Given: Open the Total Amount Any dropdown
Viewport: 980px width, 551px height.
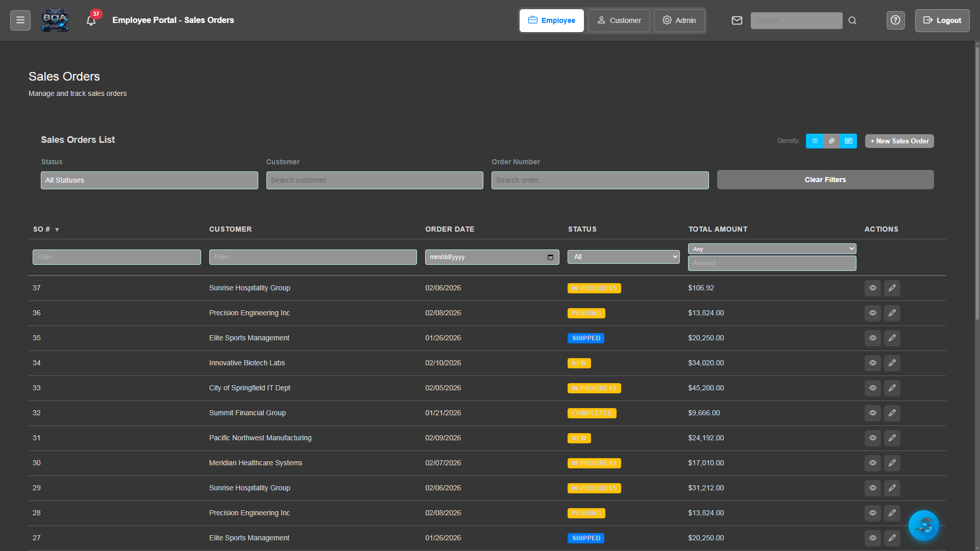Looking at the screenshot, I should (x=771, y=248).
